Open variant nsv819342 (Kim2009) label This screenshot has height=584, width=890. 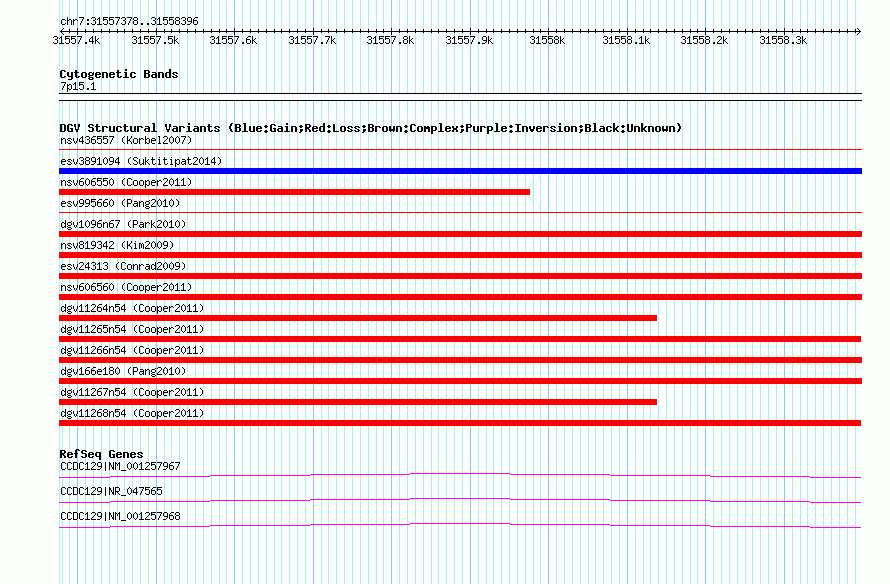coord(117,245)
